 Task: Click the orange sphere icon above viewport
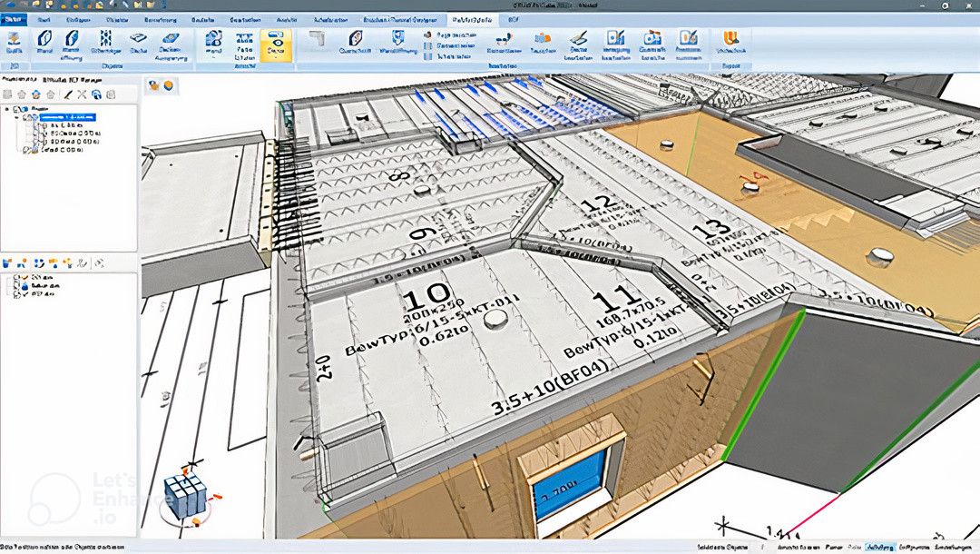point(169,85)
